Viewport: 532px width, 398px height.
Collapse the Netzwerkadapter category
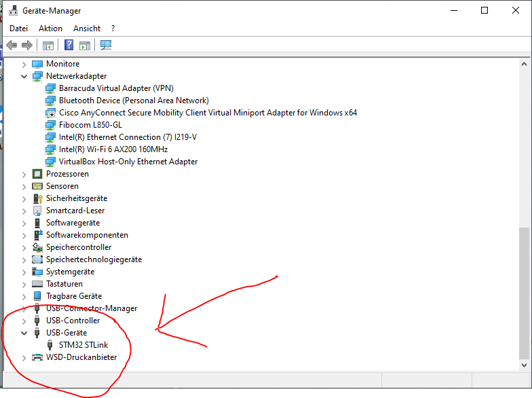pyautogui.click(x=24, y=76)
